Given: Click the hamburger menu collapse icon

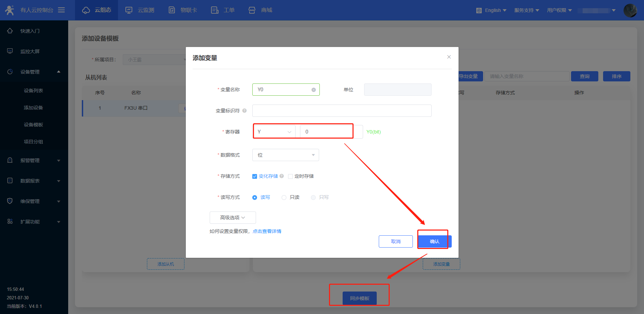Looking at the screenshot, I should point(61,10).
